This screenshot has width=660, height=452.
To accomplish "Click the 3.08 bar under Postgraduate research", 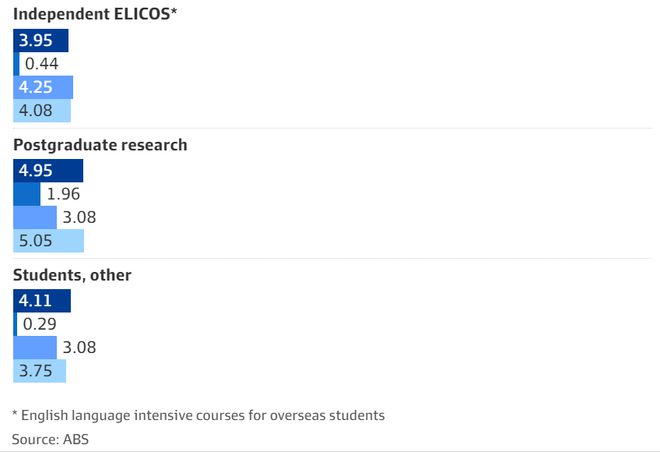I will 35,218.
